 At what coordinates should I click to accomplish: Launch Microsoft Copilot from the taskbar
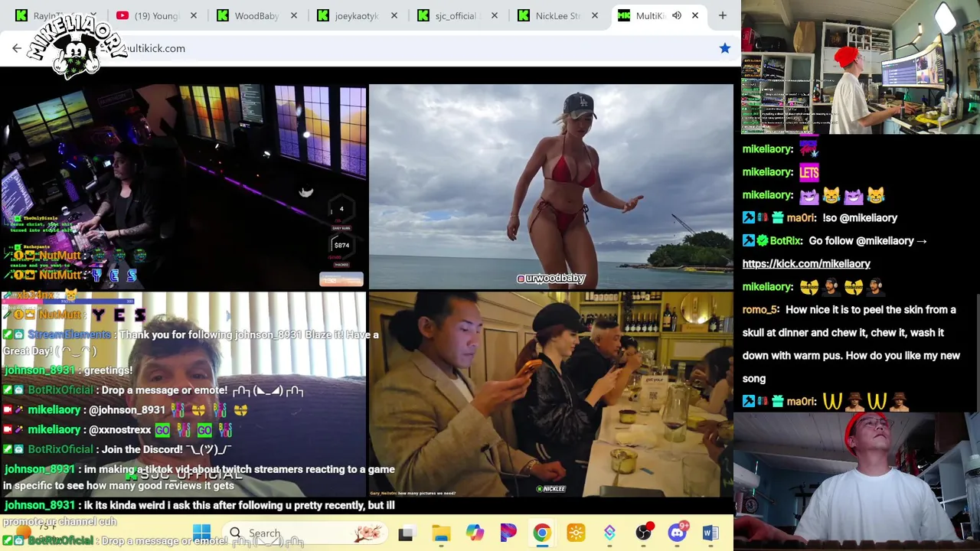[475, 533]
